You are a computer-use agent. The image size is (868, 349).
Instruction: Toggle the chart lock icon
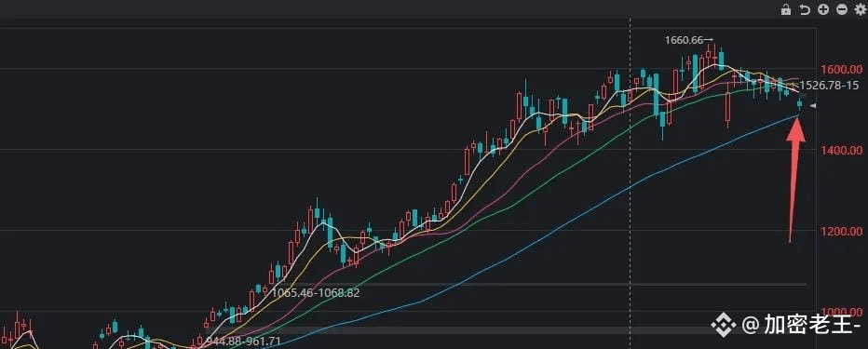point(785,9)
